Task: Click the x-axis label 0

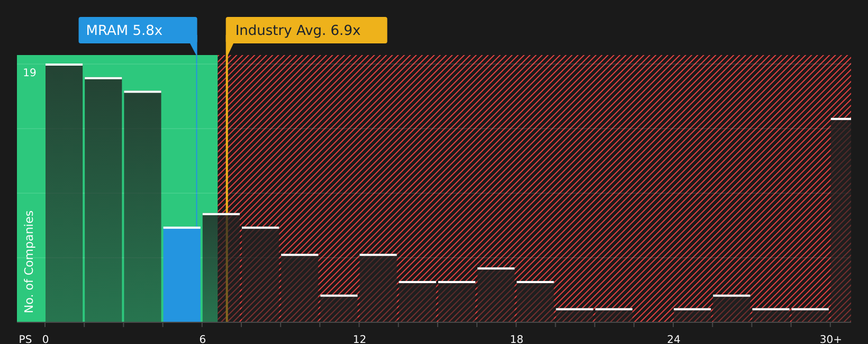Action: (x=46, y=339)
